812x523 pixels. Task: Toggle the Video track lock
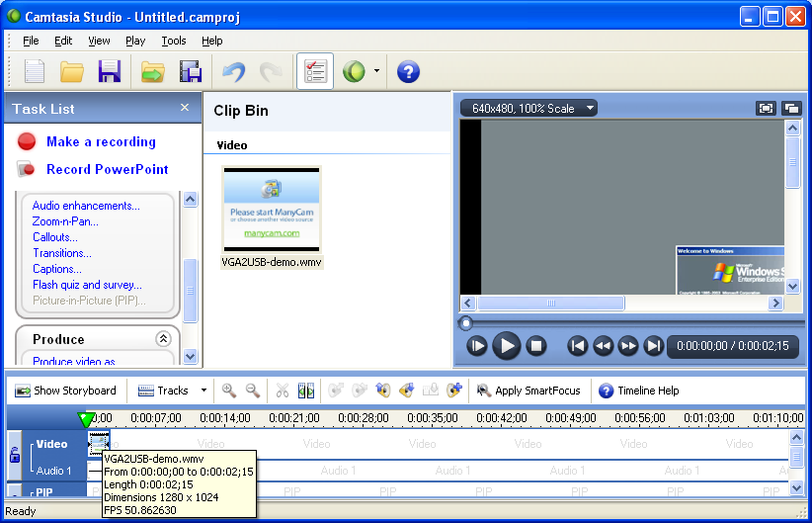[15, 455]
